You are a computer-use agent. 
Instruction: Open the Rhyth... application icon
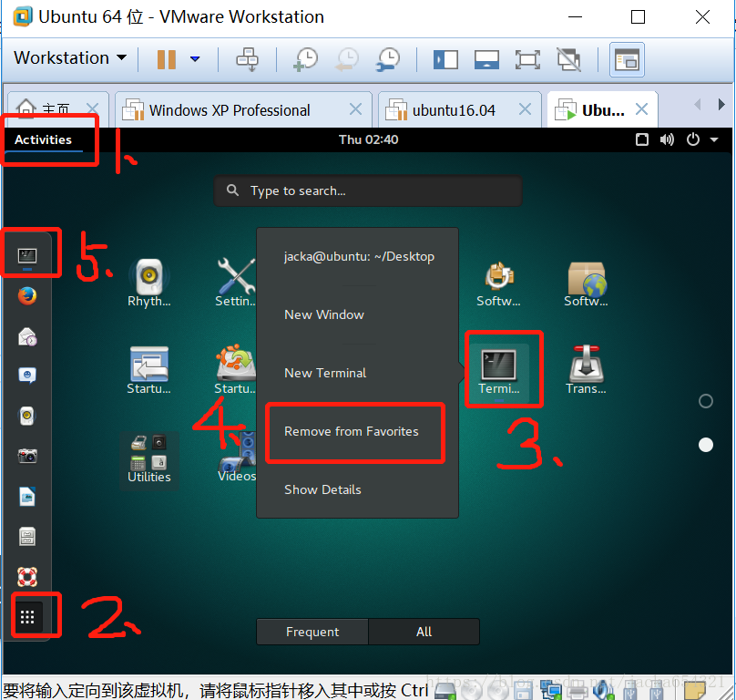[x=148, y=283]
